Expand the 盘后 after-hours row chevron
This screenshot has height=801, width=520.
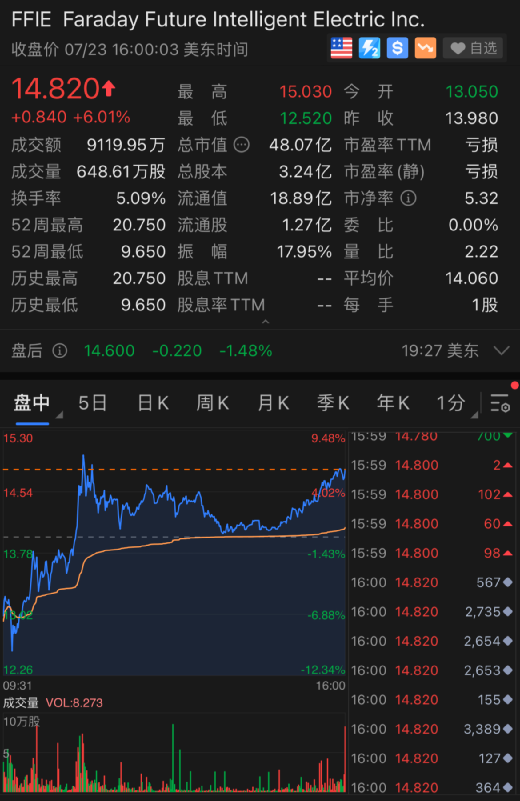point(502,350)
